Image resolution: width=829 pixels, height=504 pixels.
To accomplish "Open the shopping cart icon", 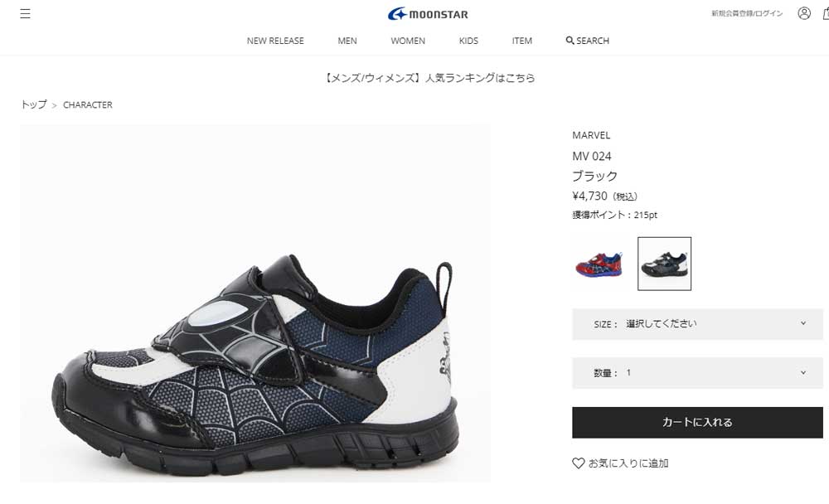I will 826,13.
